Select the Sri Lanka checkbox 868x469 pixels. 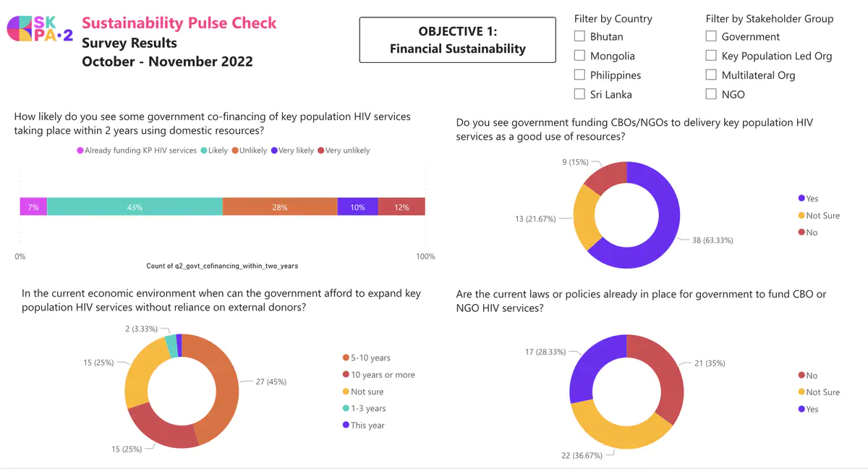pyautogui.click(x=579, y=94)
